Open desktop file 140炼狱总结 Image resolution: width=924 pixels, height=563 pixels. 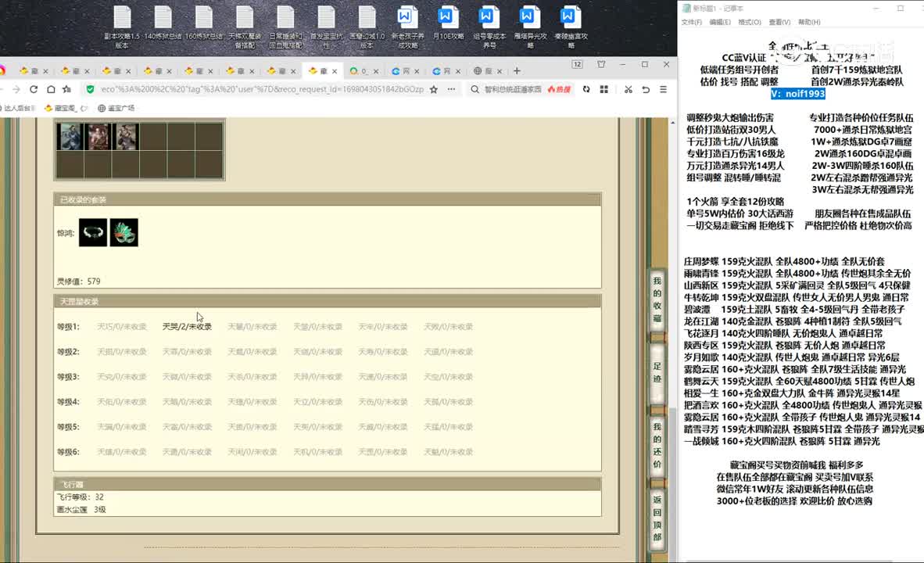coord(163,23)
